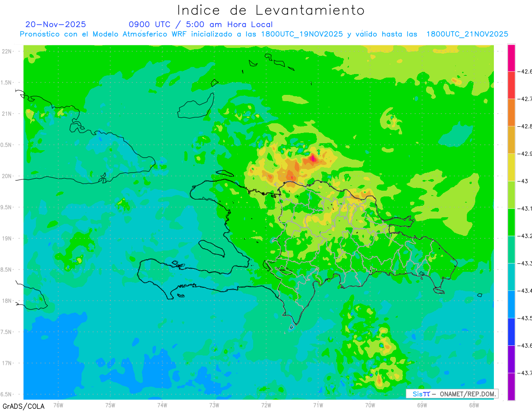The width and height of the screenshot is (532, 411).
Task: Click the '76W' longitude label
Action: click(x=58, y=405)
